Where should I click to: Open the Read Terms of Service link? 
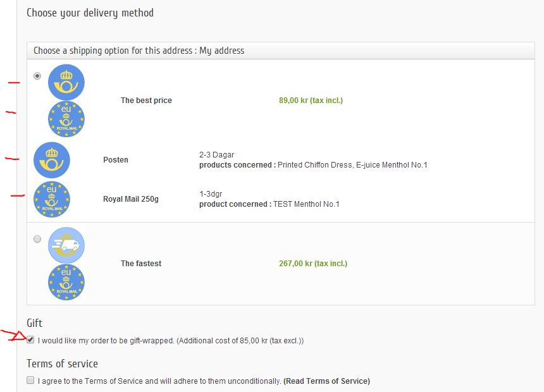pyautogui.click(x=326, y=381)
